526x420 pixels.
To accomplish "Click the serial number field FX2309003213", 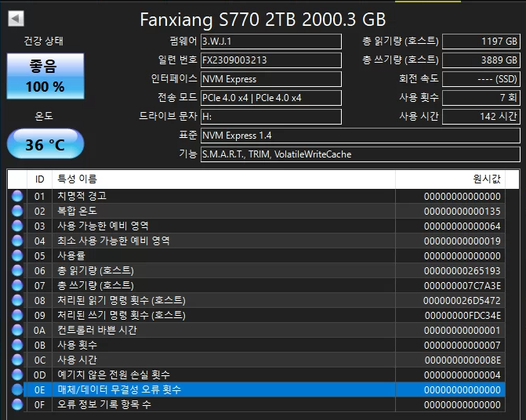I will [x=271, y=60].
